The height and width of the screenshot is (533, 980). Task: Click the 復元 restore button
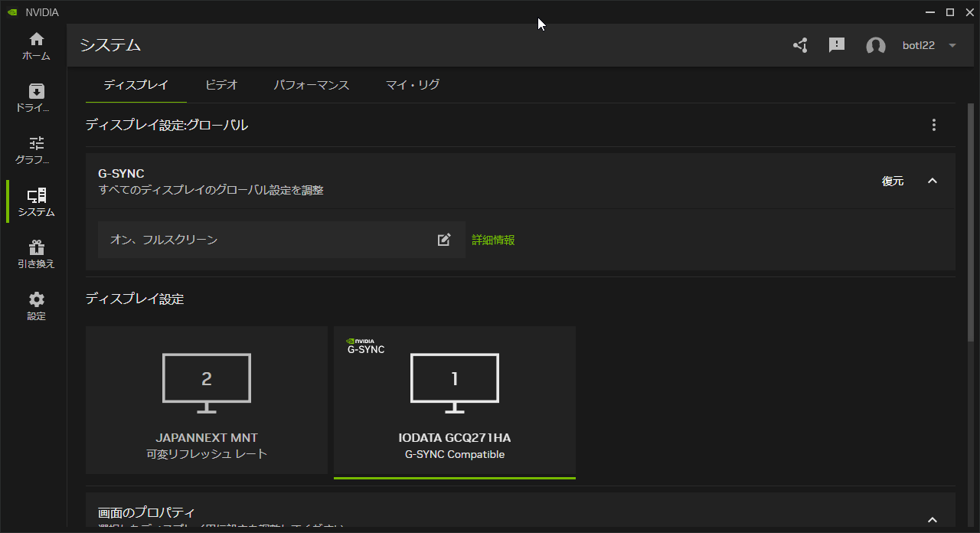893,181
